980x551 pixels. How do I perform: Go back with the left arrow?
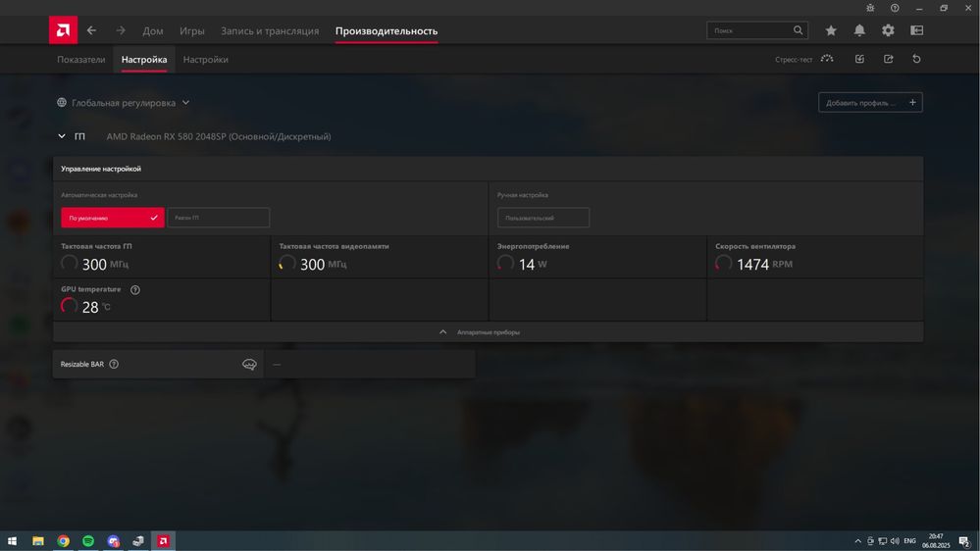pyautogui.click(x=92, y=30)
